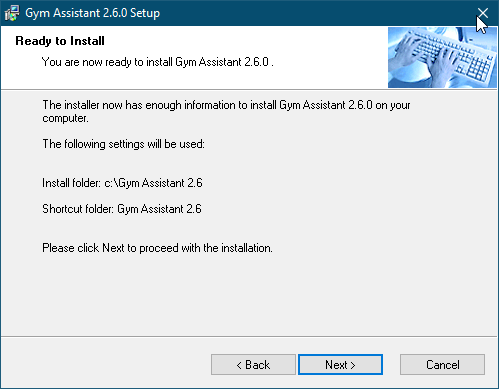
Task: Click the separator line above the buttons
Action: (249, 336)
